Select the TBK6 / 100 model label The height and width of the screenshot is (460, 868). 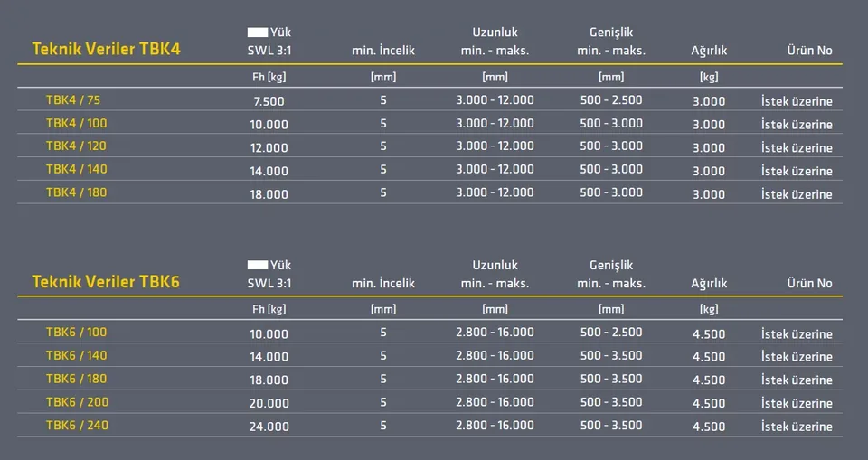[x=76, y=333]
